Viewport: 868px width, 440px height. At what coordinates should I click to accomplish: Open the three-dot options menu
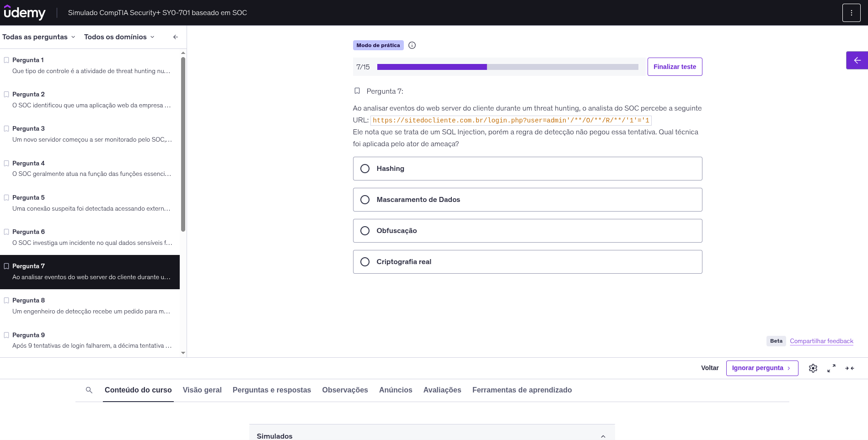point(851,13)
